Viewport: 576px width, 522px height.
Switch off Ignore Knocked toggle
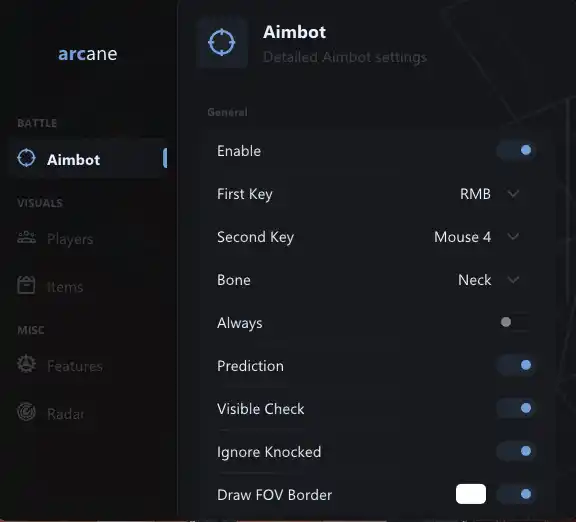[516, 451]
